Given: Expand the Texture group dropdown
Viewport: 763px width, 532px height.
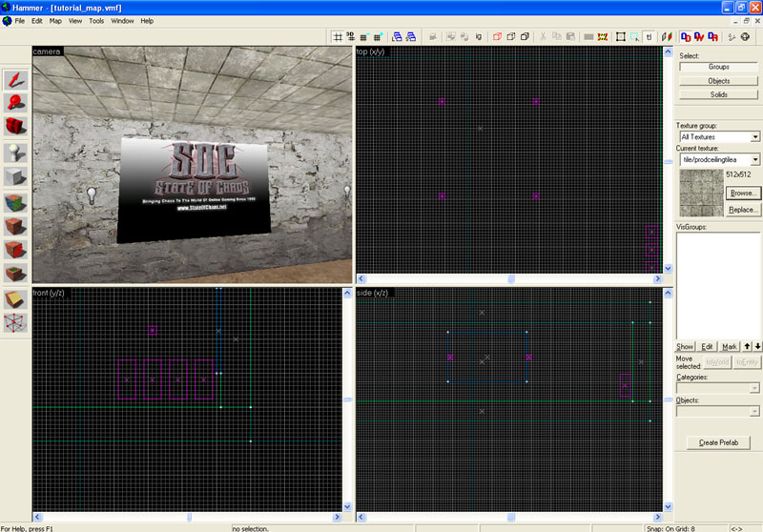Looking at the screenshot, I should click(x=755, y=137).
